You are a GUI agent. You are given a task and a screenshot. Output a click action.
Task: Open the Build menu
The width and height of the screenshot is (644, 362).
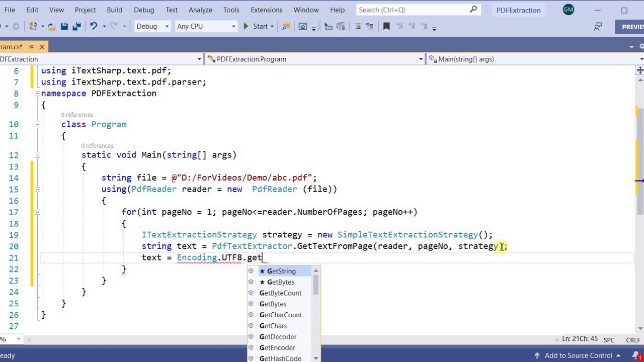[114, 10]
